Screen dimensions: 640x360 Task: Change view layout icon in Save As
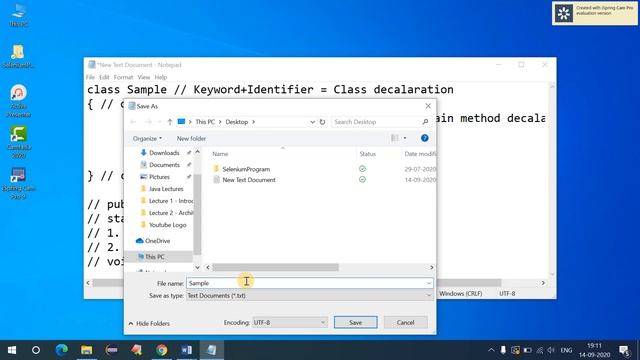tap(395, 138)
